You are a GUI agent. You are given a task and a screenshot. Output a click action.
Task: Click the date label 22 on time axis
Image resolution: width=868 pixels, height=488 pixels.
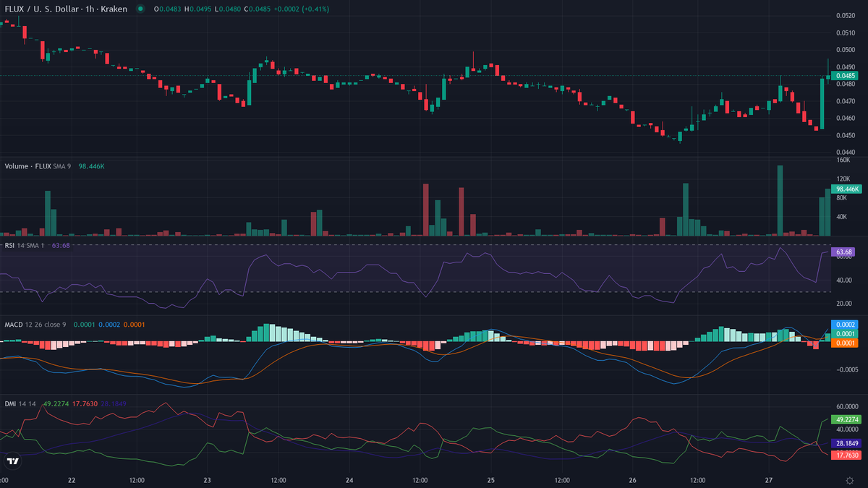71,480
